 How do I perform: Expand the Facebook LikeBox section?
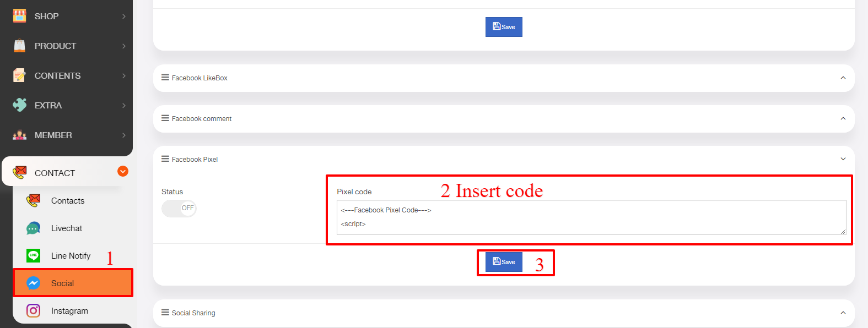coord(843,78)
